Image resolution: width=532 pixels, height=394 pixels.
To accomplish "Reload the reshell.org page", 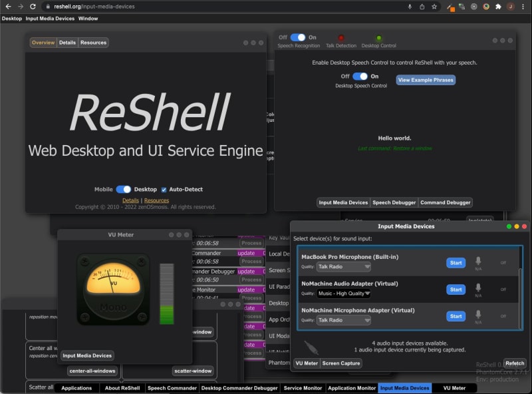I will pos(33,7).
